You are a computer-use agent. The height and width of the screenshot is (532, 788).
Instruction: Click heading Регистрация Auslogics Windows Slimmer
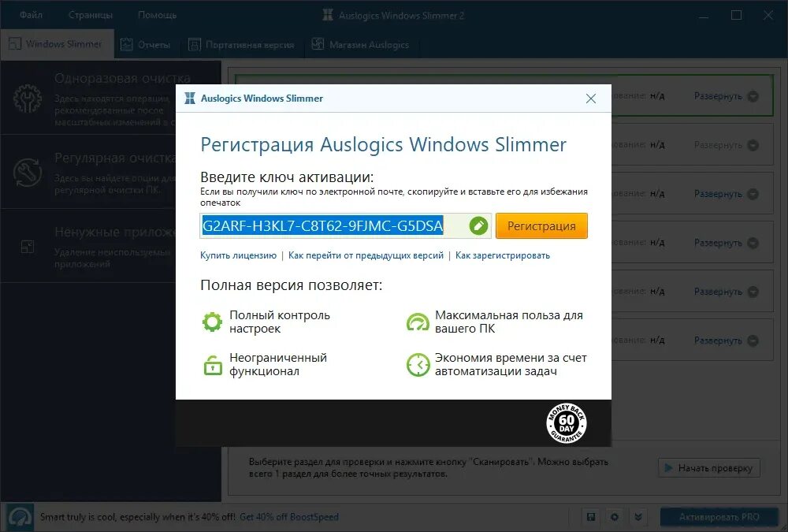coord(384,145)
